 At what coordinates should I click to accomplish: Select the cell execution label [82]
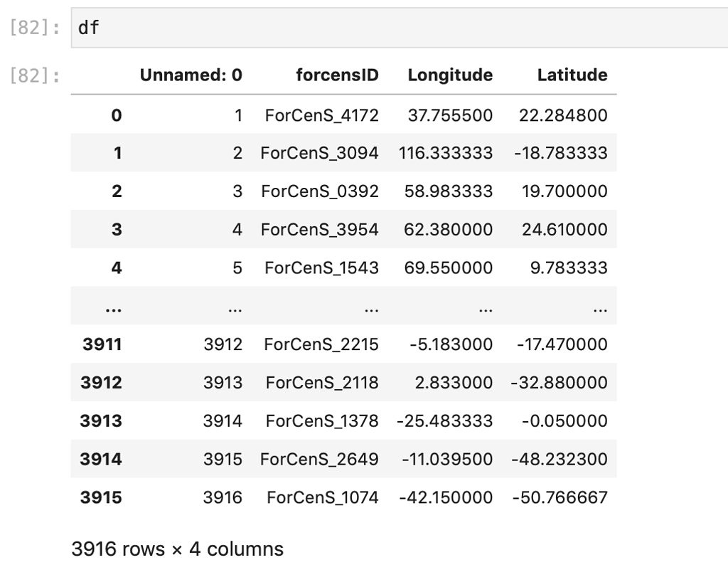[x=33, y=27]
